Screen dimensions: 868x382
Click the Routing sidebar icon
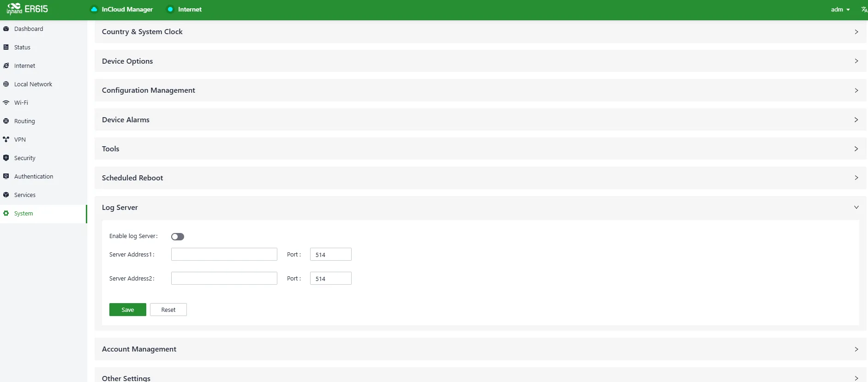click(6, 121)
